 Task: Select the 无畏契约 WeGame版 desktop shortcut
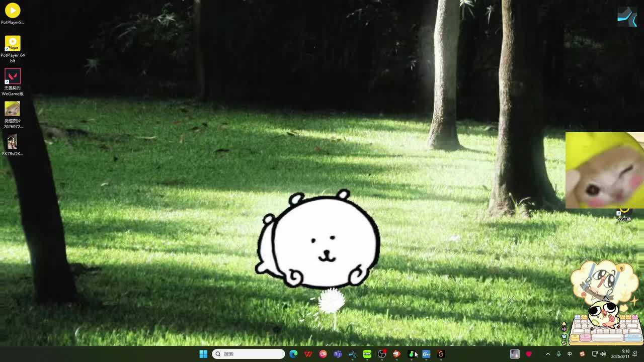tap(13, 82)
